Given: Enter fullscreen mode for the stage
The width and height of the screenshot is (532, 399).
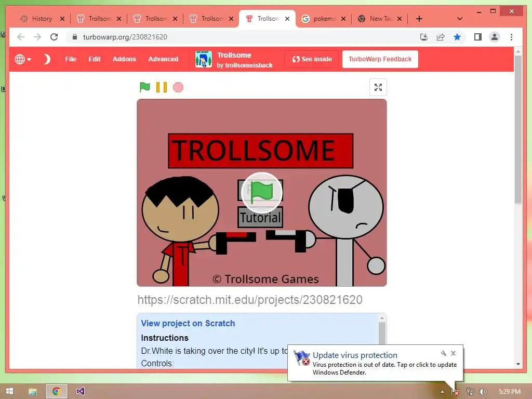Looking at the screenshot, I should coord(378,87).
